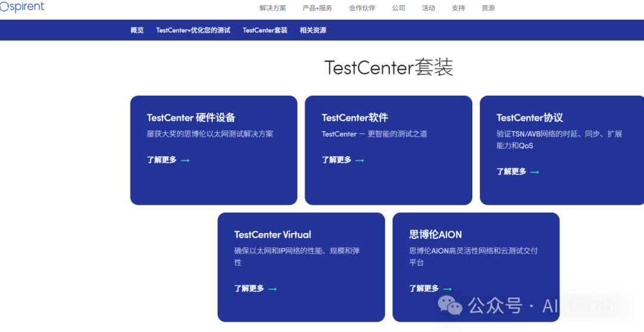Click the Spirent logo

click(x=23, y=7)
